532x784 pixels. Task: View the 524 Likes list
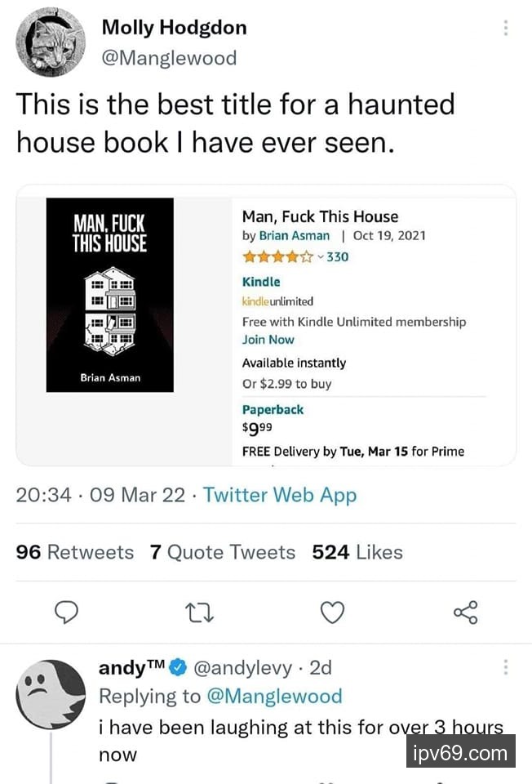[x=357, y=553]
